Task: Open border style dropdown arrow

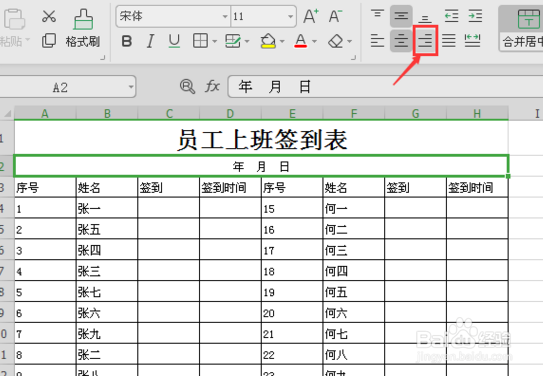Action: (x=214, y=42)
